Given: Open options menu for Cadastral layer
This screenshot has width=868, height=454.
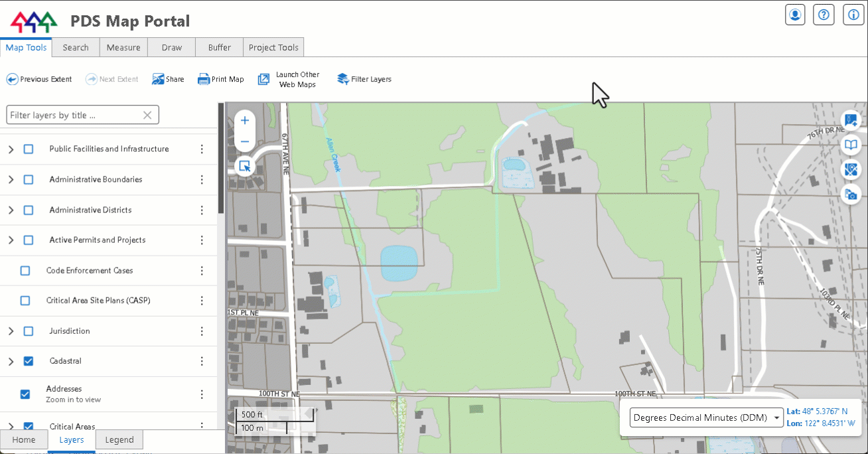Looking at the screenshot, I should [202, 361].
